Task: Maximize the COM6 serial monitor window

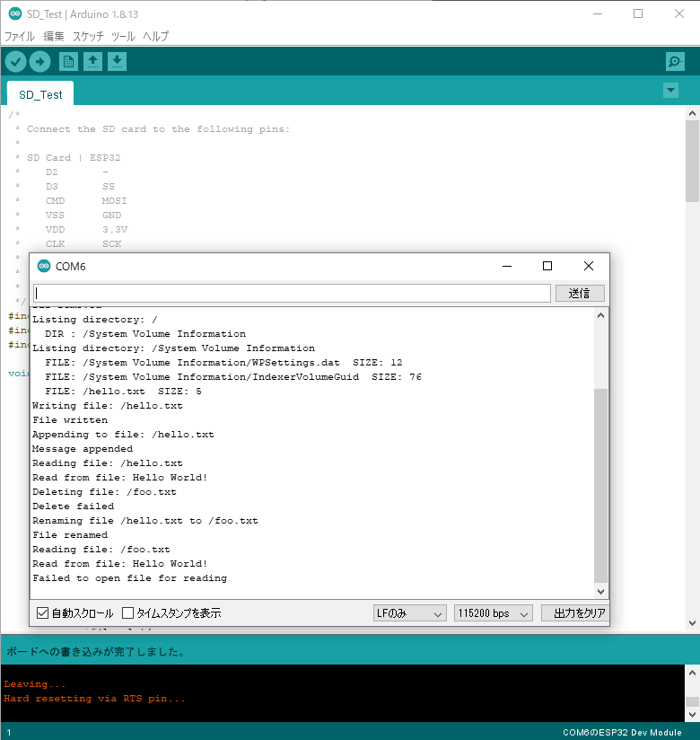Action: [x=547, y=266]
